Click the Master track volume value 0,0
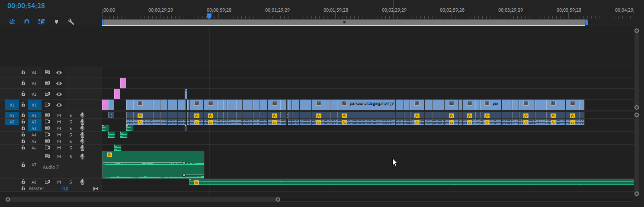Screen dimensions: 644x207 point(65,189)
